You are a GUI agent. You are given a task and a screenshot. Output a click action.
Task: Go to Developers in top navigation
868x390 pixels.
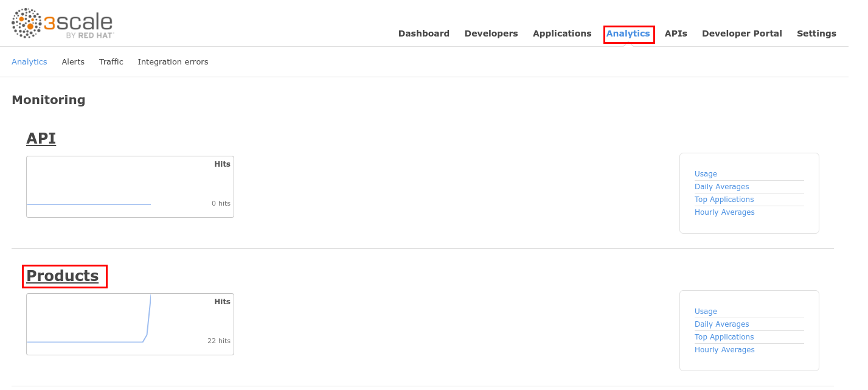click(491, 33)
